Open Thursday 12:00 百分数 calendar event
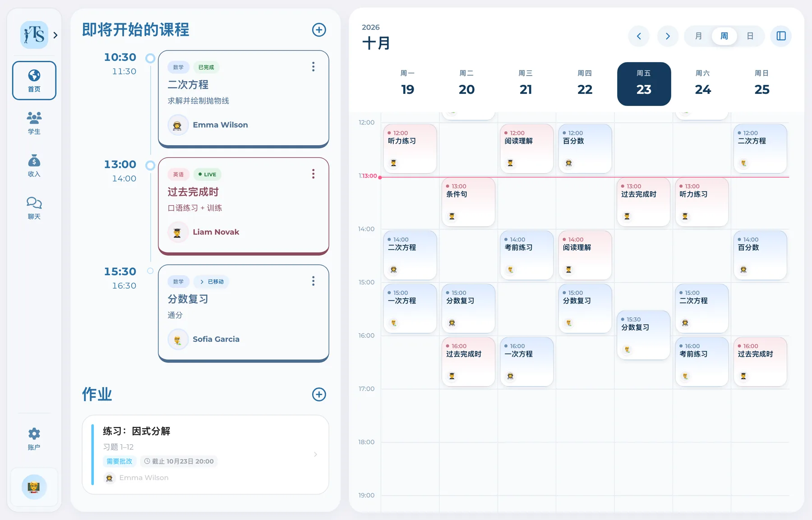The height and width of the screenshot is (520, 812). 585,149
